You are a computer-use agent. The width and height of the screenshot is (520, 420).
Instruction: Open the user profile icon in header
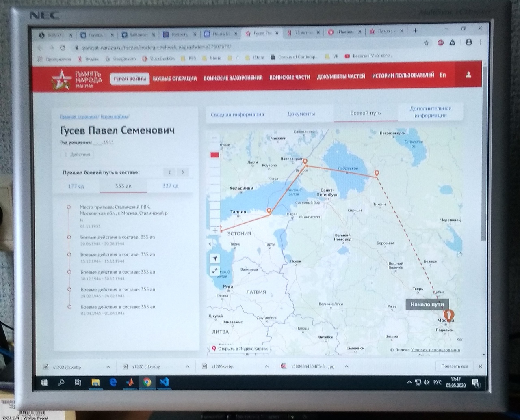pyautogui.click(x=468, y=75)
